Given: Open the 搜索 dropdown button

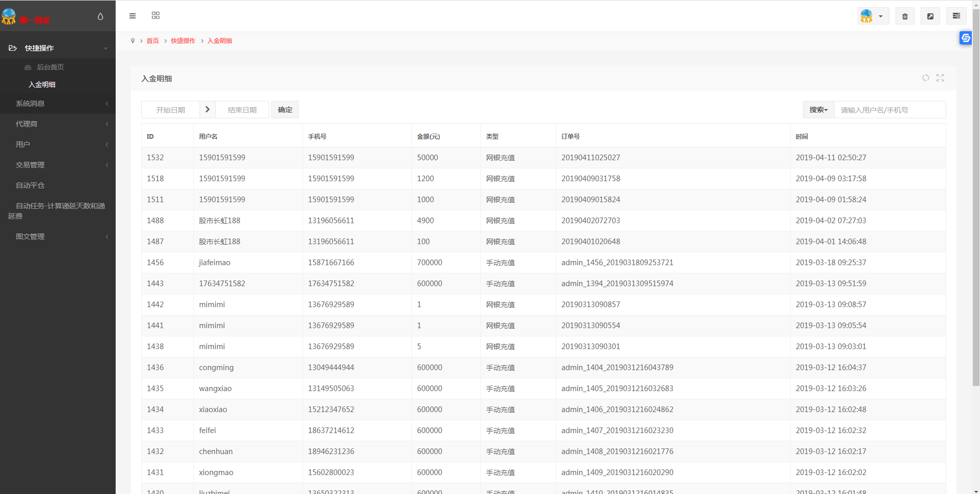Looking at the screenshot, I should 818,110.
